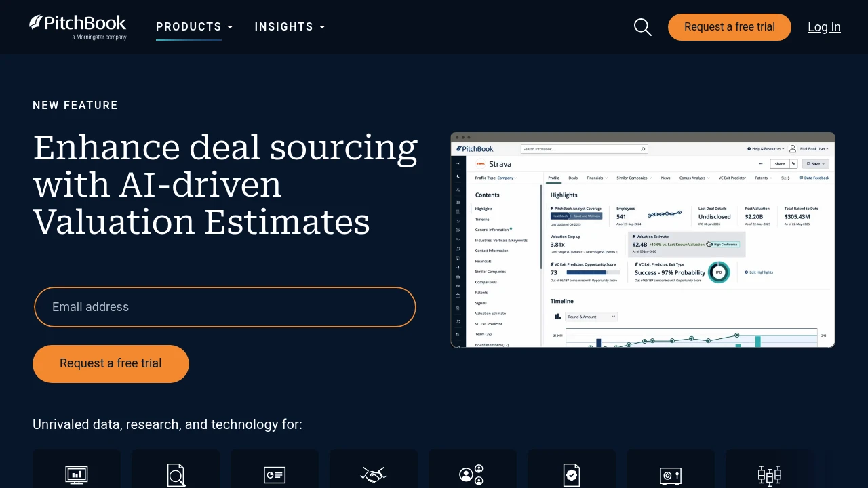Open the site search magnifier
This screenshot has width=868, height=488.
point(643,27)
